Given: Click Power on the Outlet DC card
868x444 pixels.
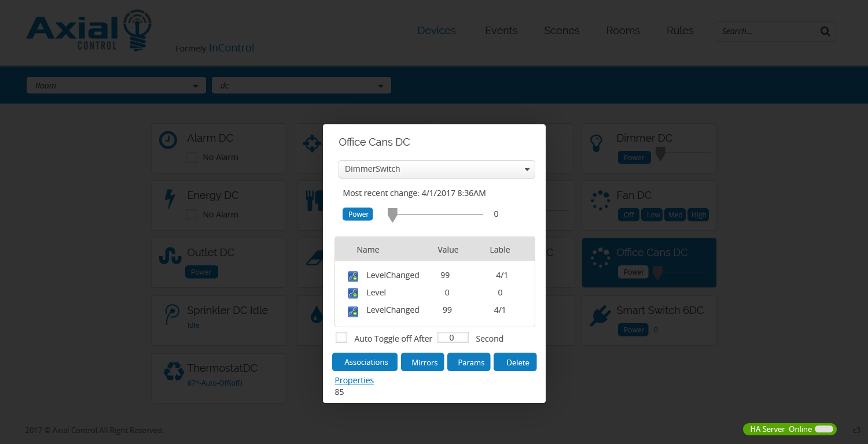Looking at the screenshot, I should 201,272.
